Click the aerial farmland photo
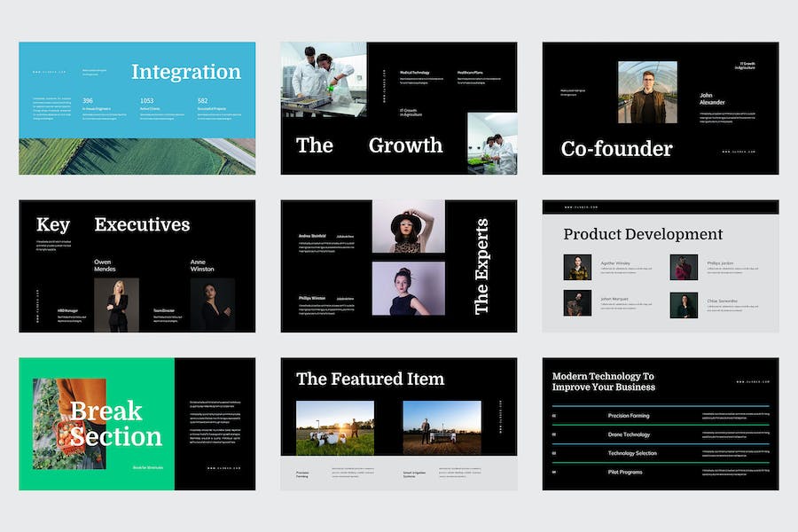The width and height of the screenshot is (798, 532). pos(137,156)
